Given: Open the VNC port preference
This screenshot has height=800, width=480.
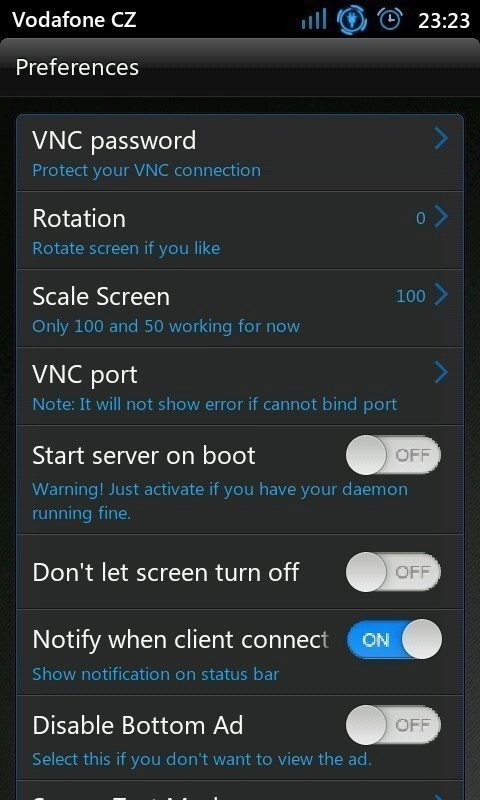Looking at the screenshot, I should (x=240, y=386).
